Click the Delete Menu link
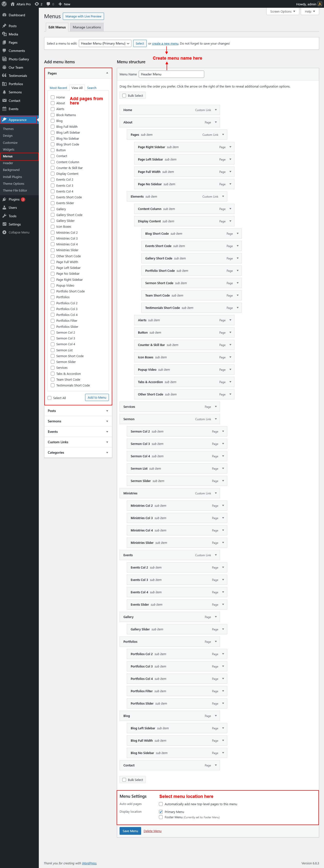The image size is (324, 868). tap(152, 831)
